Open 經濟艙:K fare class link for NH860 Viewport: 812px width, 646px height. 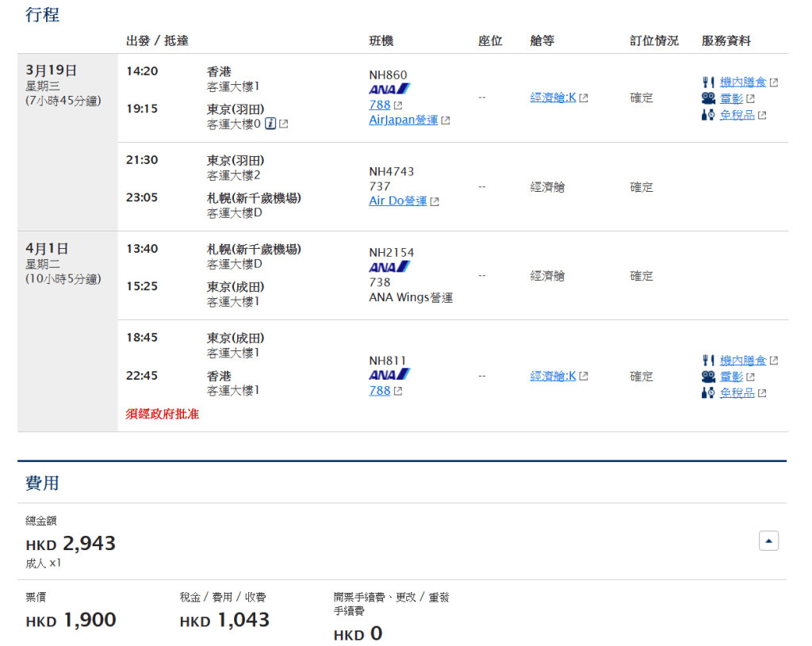(553, 97)
